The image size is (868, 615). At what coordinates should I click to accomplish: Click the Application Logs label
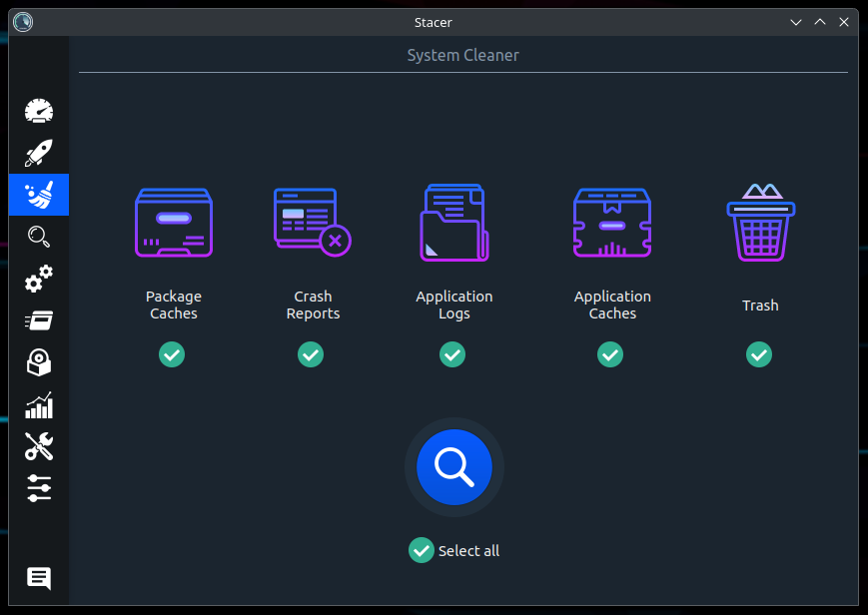453,305
